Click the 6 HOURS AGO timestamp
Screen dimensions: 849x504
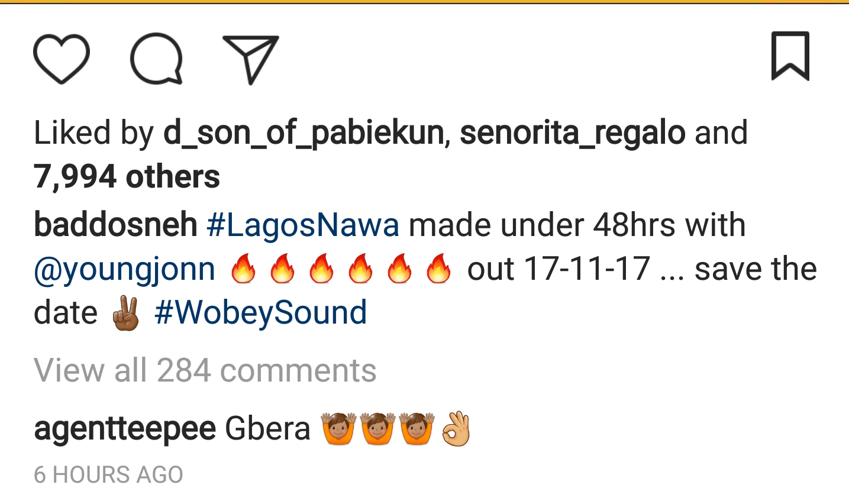[108, 475]
